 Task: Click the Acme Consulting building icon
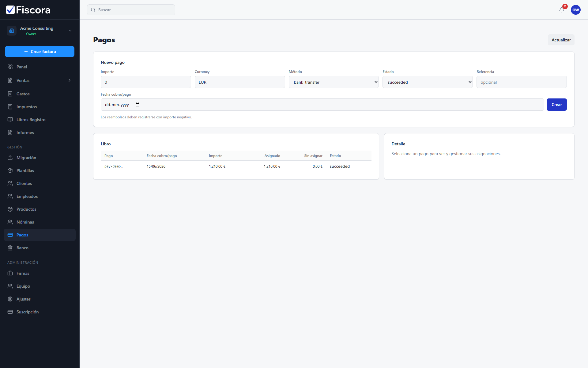[x=12, y=31]
